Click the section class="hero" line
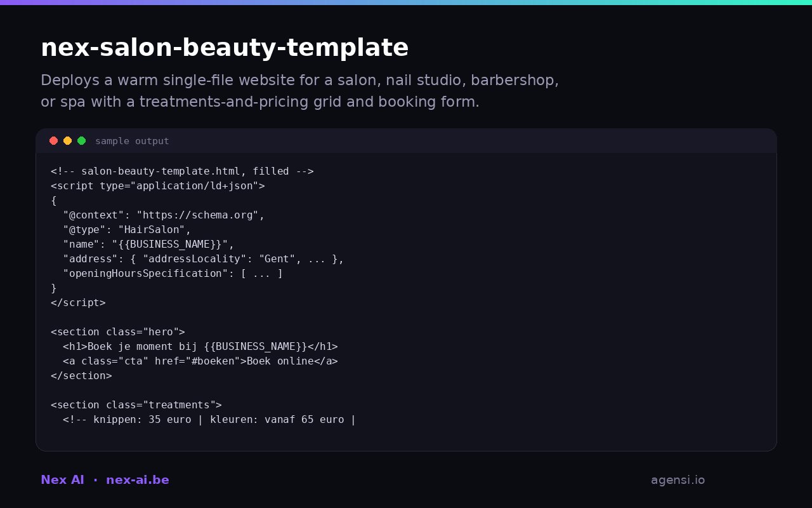Screen dimensions: 812x508 coord(118,332)
